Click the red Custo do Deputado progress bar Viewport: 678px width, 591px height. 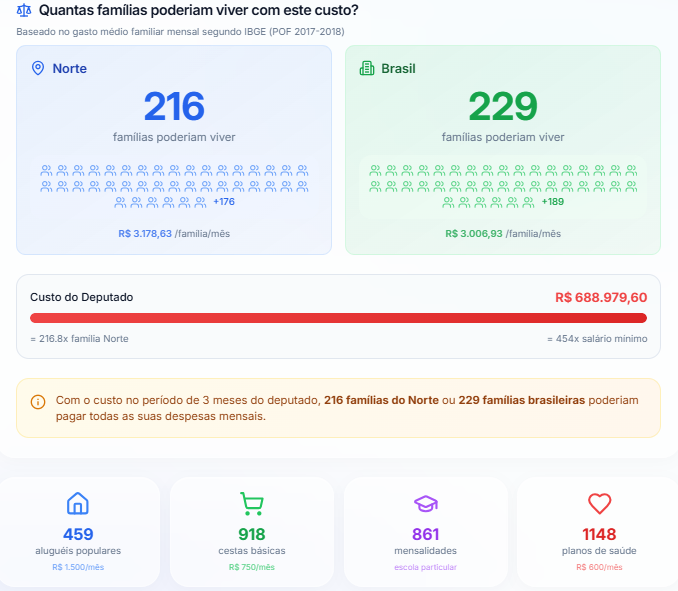[338, 318]
